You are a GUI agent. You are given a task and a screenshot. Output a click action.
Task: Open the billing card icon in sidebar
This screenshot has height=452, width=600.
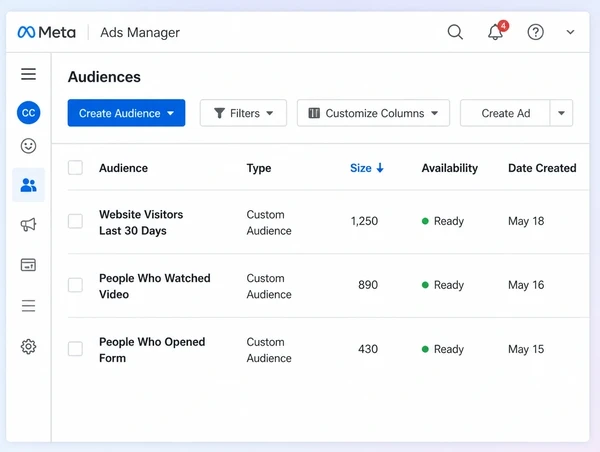28,264
